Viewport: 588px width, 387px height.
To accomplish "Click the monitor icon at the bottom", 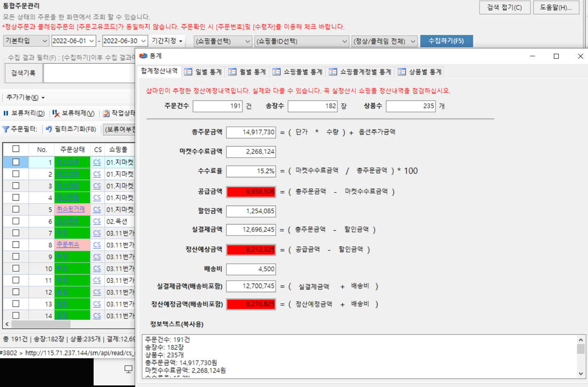I will pos(129,369).
